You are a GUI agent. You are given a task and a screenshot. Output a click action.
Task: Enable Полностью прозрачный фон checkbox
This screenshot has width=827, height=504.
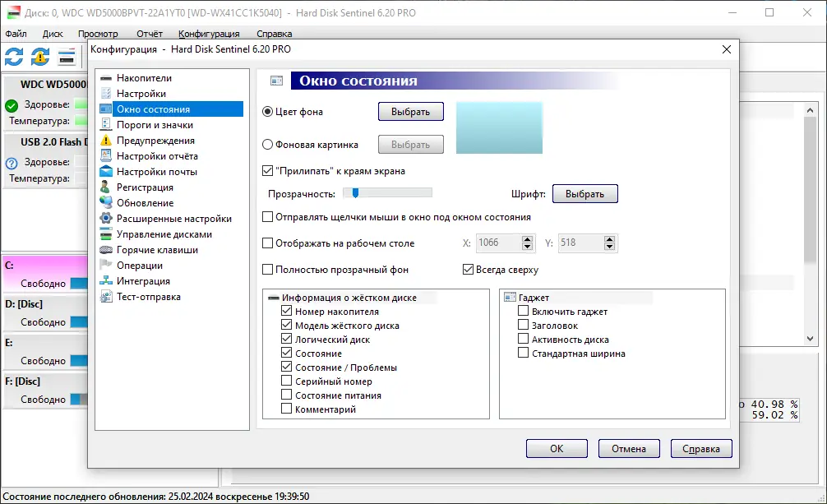(267, 270)
